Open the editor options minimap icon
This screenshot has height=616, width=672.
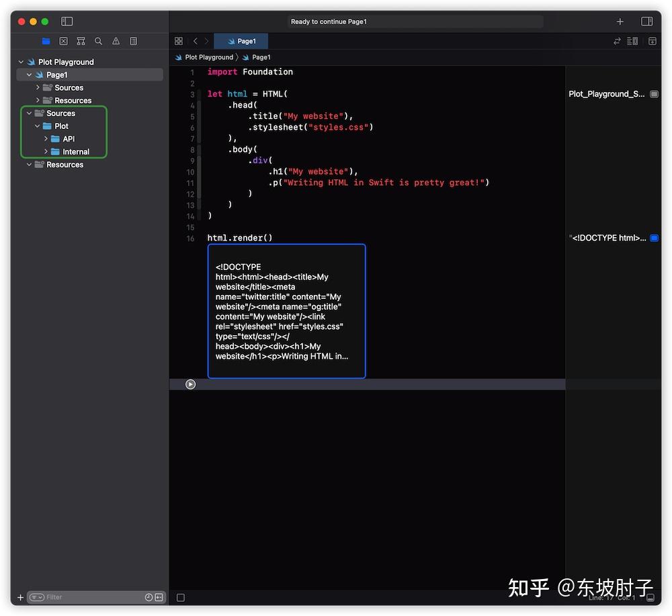coord(632,41)
